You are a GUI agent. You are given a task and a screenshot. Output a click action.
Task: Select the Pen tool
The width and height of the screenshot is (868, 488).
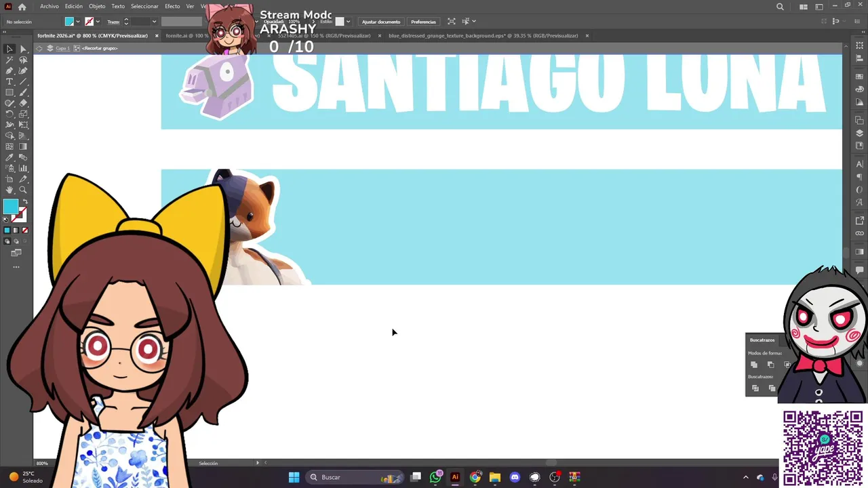(x=9, y=70)
